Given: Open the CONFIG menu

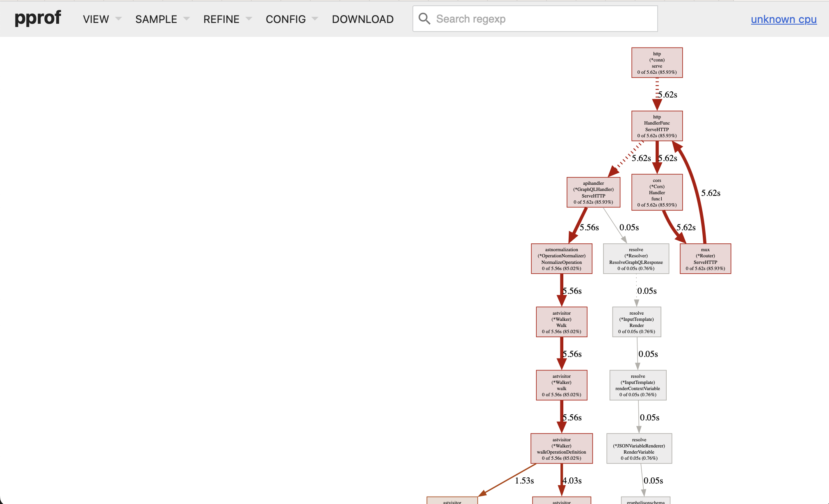Looking at the screenshot, I should coord(292,19).
